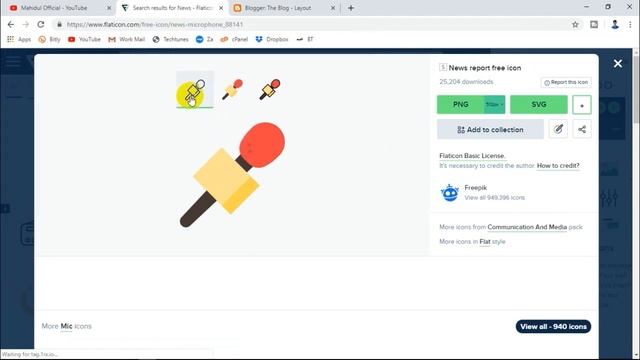Viewport: 640px width, 360px height.
Task: Open Communication And Media pack link
Action: tap(527, 227)
